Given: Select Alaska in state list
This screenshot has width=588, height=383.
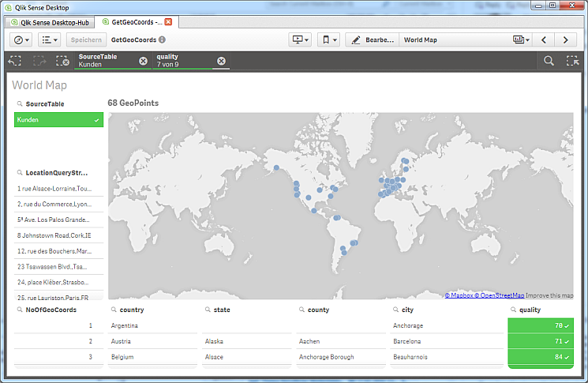Looking at the screenshot, I should coord(247,341).
